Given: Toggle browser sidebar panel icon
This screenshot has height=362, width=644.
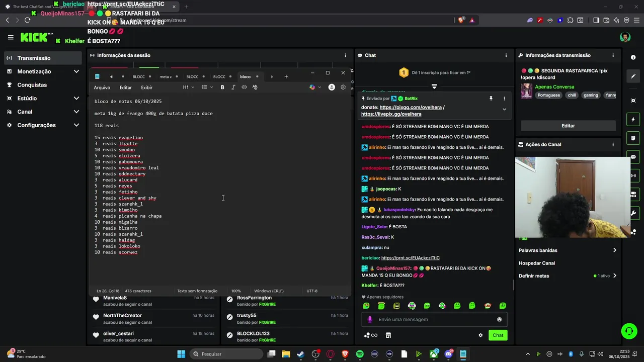Looking at the screenshot, I should click(x=596, y=20).
